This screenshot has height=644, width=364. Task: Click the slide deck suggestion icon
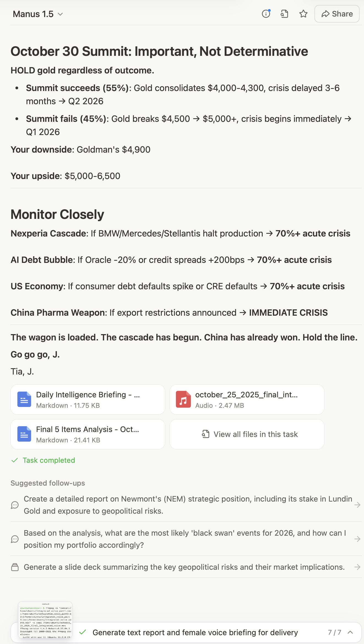[x=15, y=567]
